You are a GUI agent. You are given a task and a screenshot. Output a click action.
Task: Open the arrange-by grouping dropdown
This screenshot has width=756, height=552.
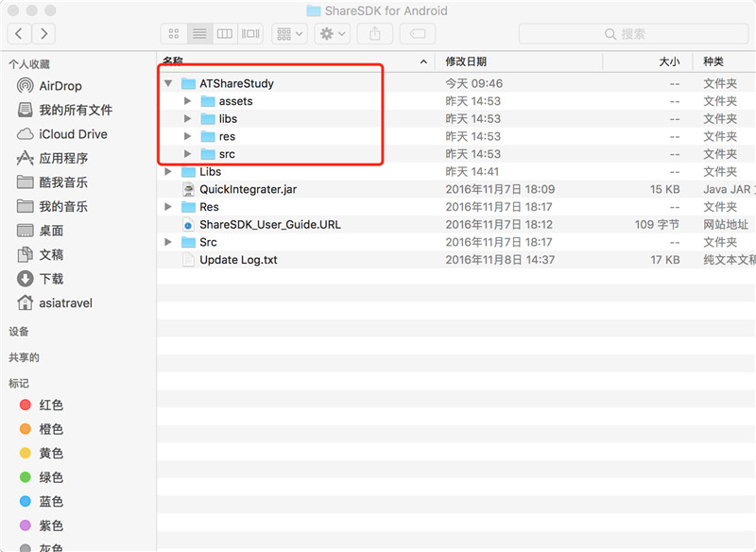point(290,34)
